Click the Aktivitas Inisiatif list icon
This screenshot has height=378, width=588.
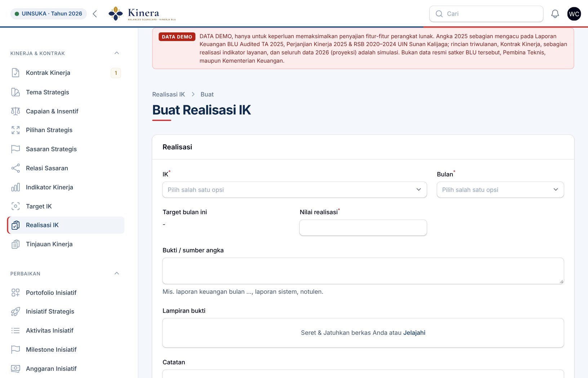coord(15,330)
